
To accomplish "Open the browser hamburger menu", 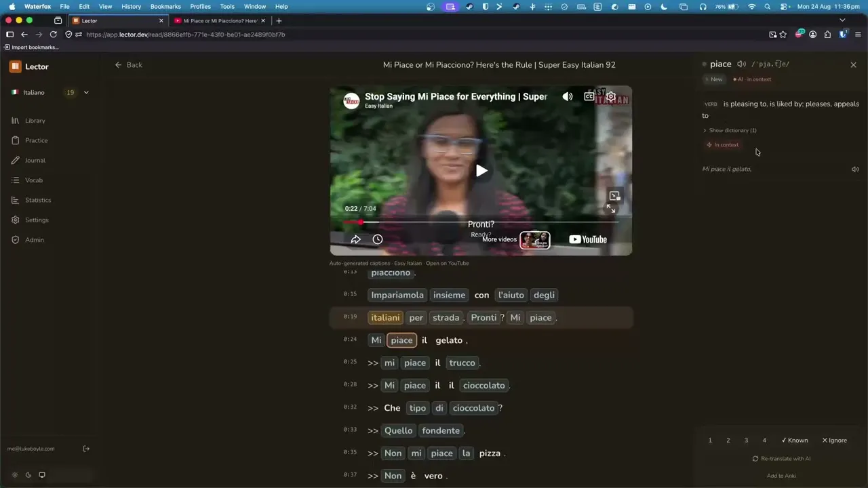I will [x=858, y=35].
